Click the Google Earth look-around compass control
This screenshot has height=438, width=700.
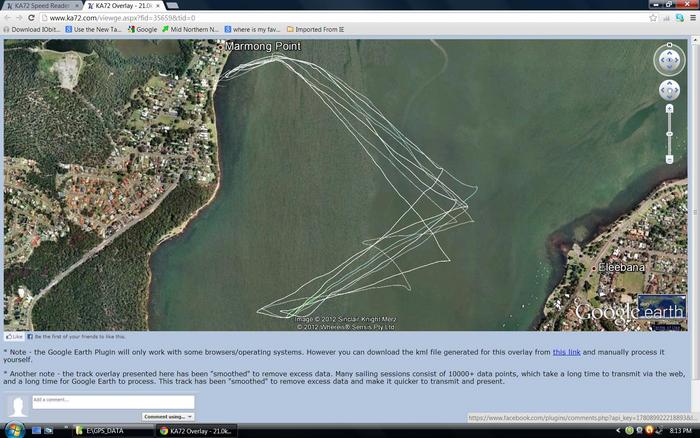coord(669,59)
